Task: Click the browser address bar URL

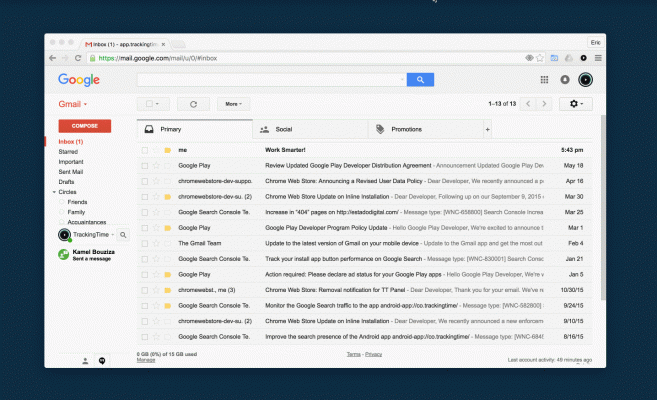Action: coord(158,58)
